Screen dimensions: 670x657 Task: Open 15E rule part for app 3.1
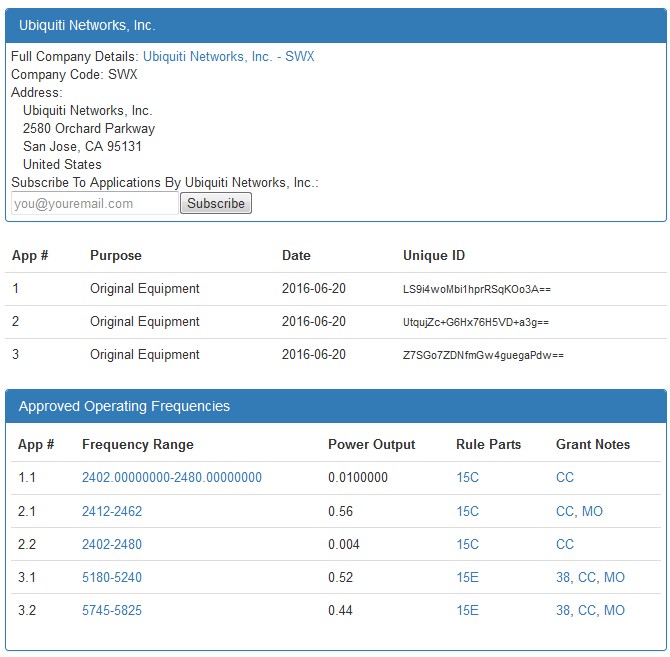click(x=467, y=577)
